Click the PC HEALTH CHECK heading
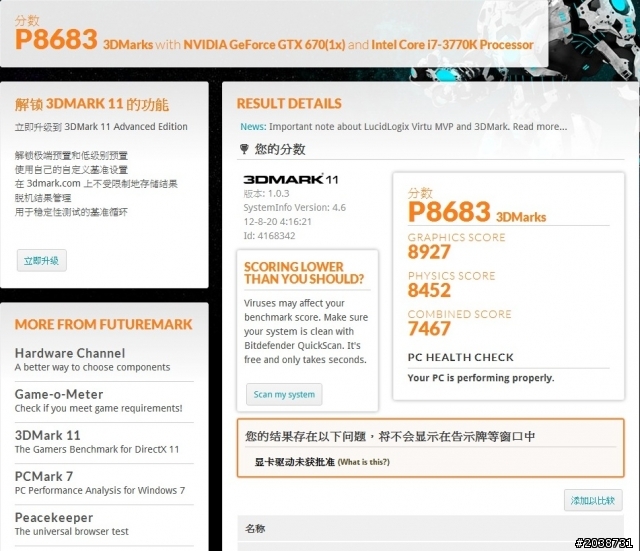Viewport: 640px width, 551px height. (x=460, y=357)
